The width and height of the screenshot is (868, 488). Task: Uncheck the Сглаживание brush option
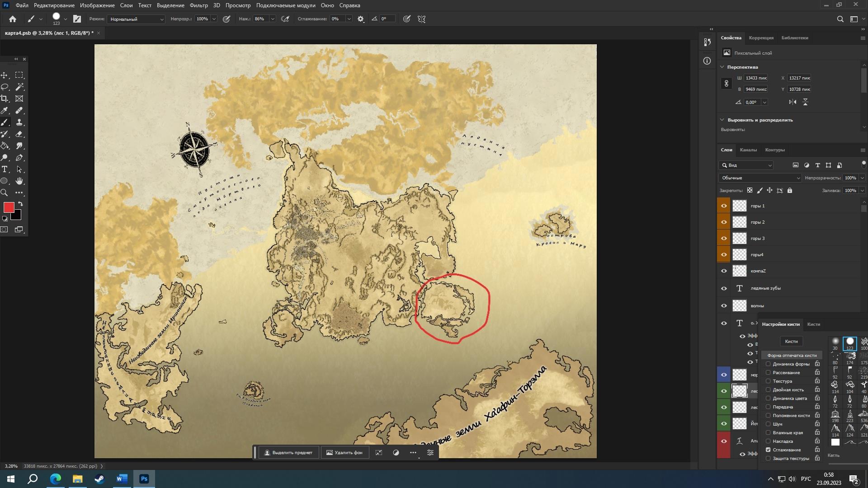(x=768, y=450)
